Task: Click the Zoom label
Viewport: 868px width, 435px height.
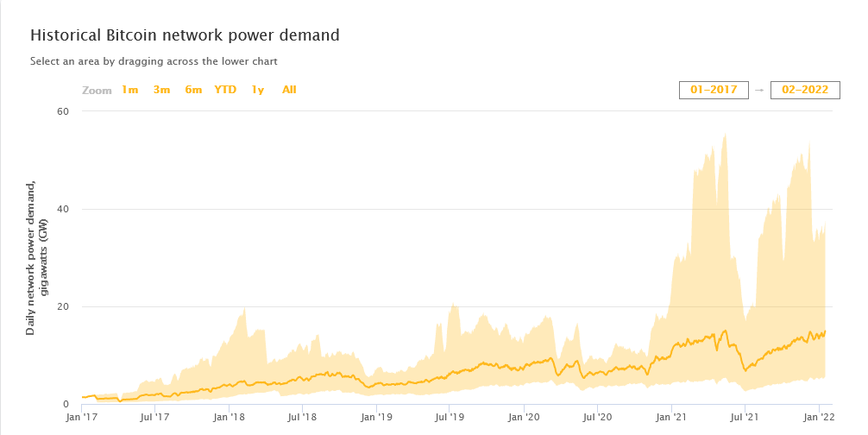Action: coord(97,91)
